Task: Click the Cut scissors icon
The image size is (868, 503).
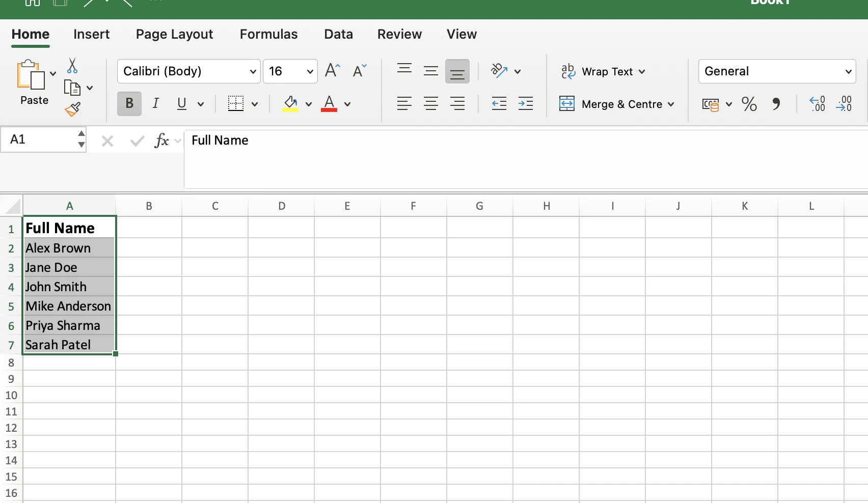Action: pos(72,66)
